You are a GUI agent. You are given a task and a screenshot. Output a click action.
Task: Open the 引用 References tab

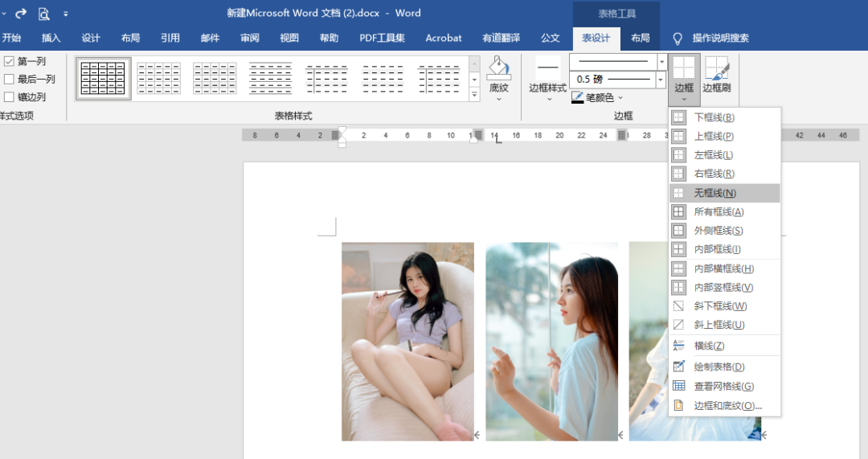170,39
